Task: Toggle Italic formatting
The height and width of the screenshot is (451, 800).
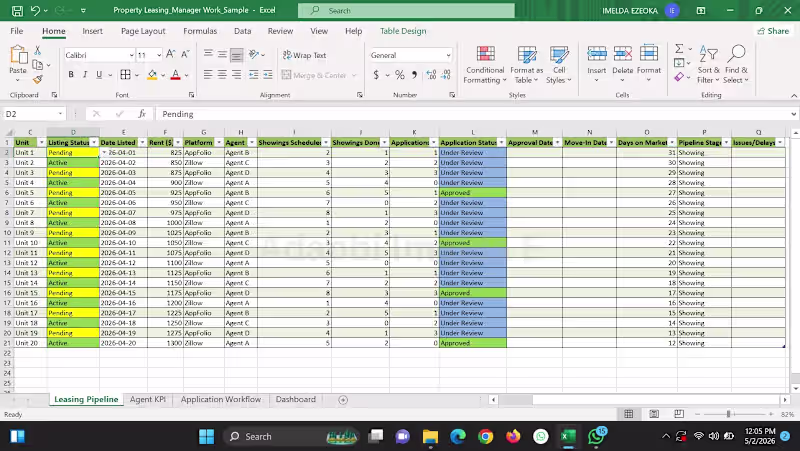Action: (85, 75)
